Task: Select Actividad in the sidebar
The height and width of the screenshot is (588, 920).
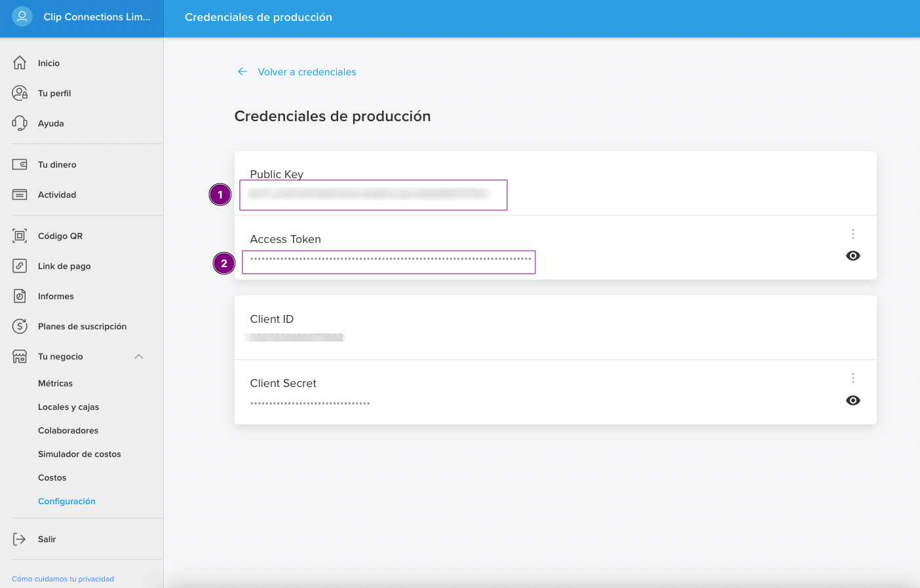Action: (57, 194)
